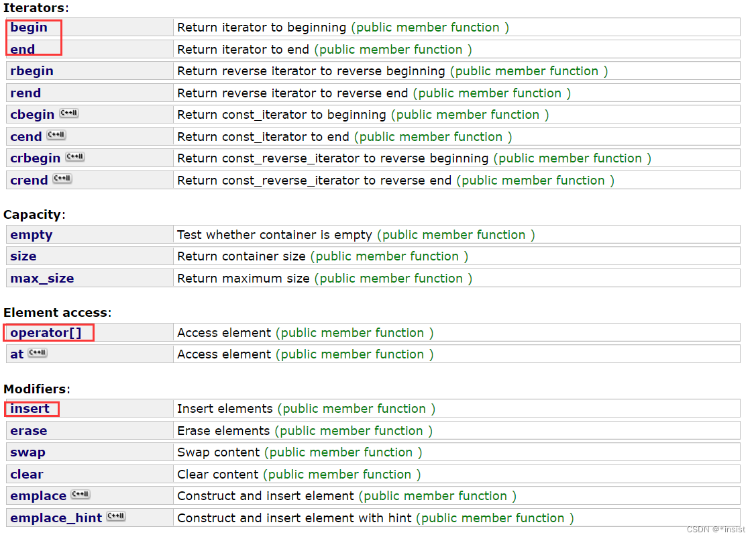Image resolution: width=756 pixels, height=539 pixels.
Task: Click the 'Return maximum size' description
Action: 244,279
